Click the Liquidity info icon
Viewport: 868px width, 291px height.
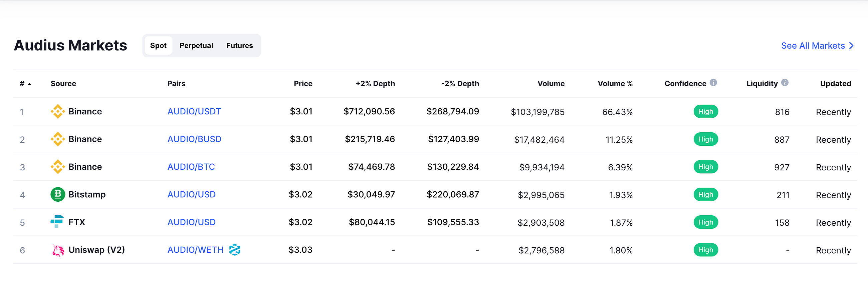tap(785, 83)
